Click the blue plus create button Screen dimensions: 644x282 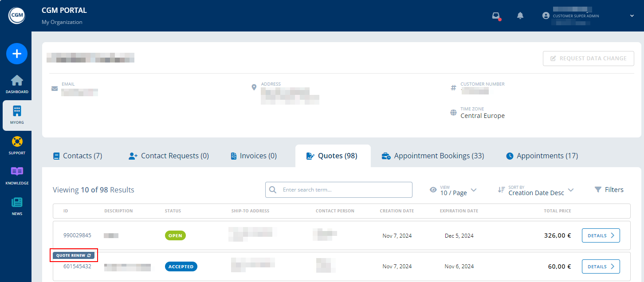pos(16,54)
